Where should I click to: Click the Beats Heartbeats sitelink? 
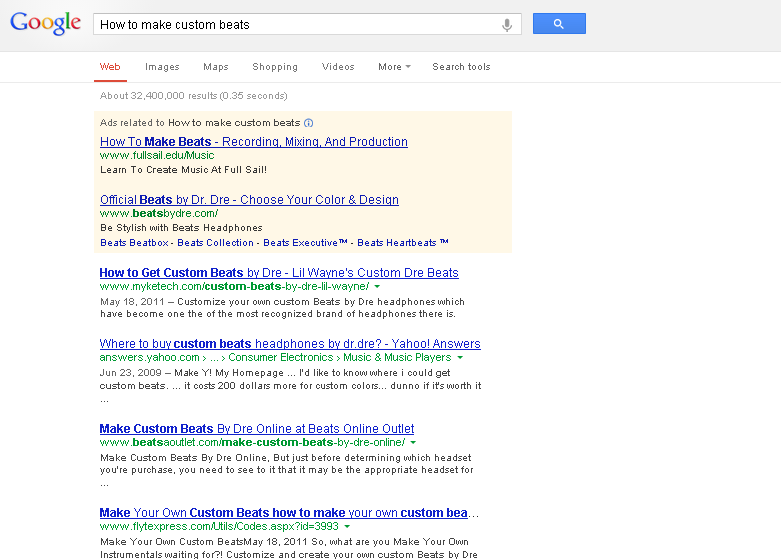point(402,243)
